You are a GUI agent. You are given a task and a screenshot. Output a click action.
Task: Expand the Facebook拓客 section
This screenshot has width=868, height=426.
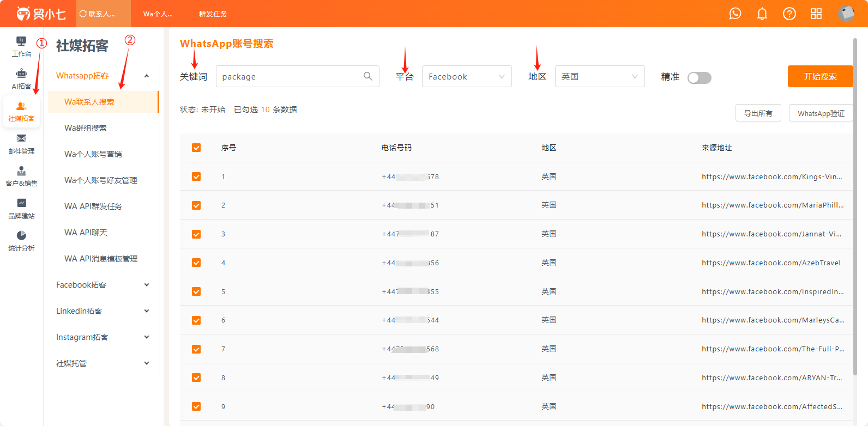(x=103, y=285)
